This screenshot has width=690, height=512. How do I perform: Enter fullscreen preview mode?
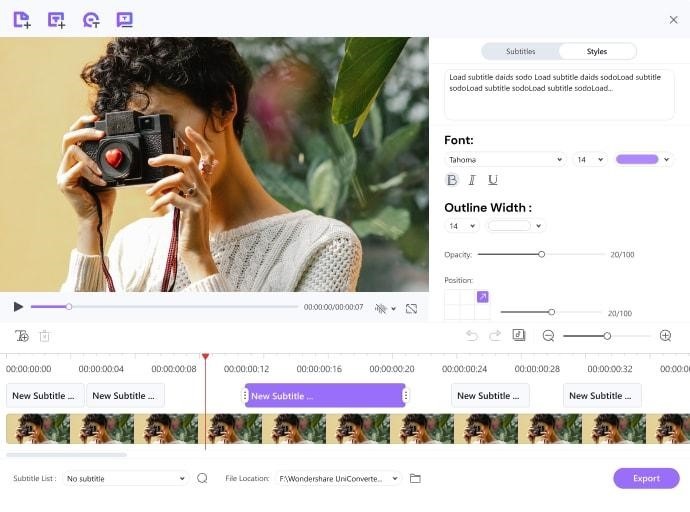coord(411,308)
